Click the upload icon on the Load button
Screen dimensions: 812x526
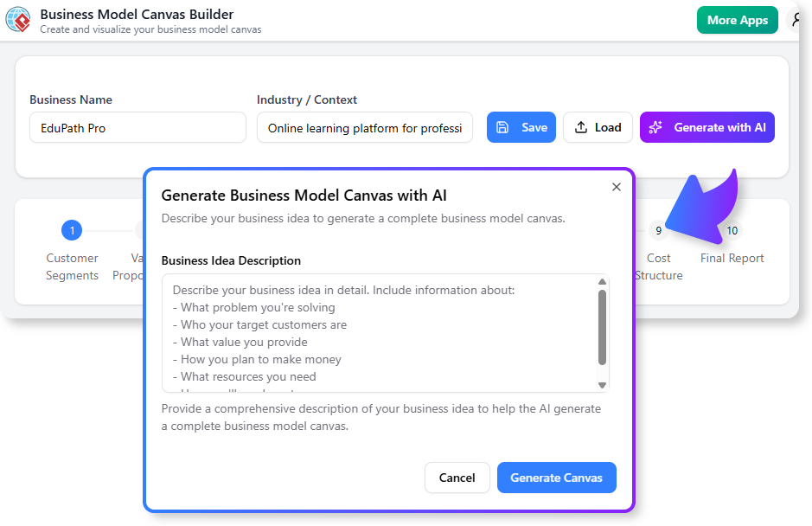[x=580, y=126]
